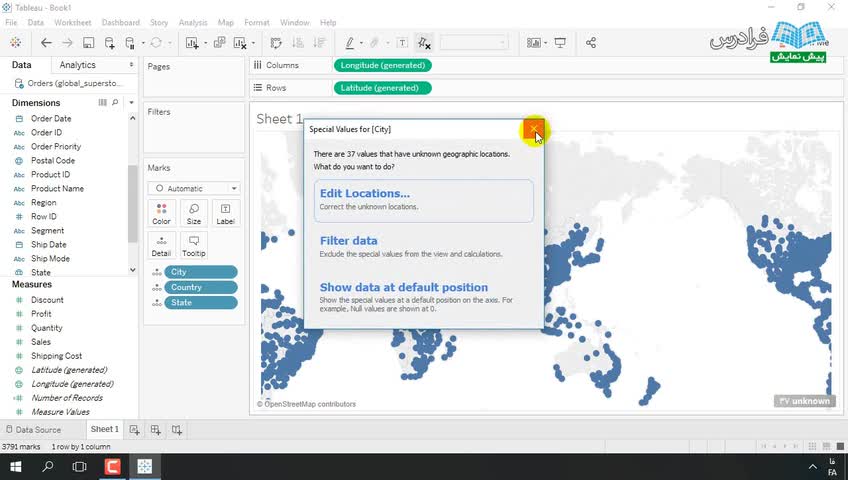Click the City pill in Marks card
The image size is (848, 480).
click(x=201, y=272)
